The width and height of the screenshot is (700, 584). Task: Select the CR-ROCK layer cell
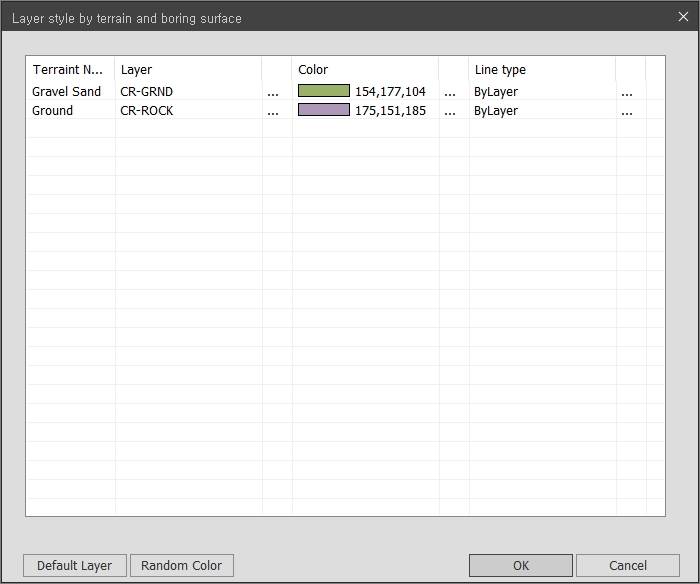point(147,111)
